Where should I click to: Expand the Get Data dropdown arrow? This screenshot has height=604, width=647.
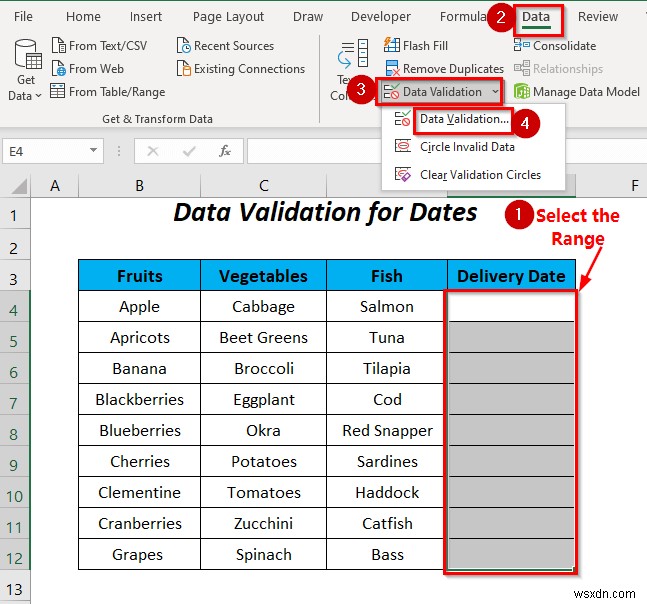(38, 96)
